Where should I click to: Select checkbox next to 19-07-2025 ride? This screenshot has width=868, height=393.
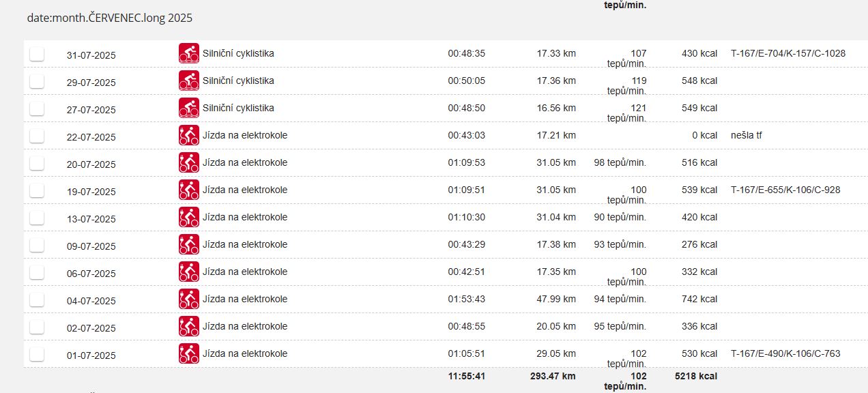37,191
